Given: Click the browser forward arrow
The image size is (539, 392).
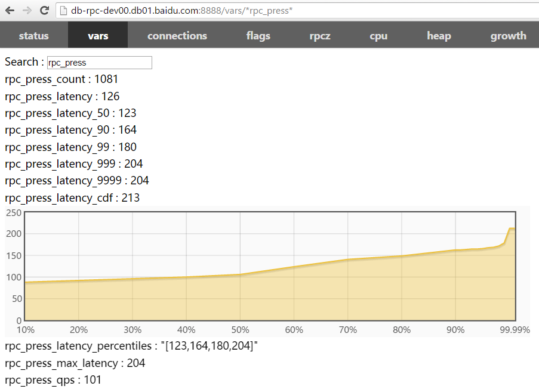Looking at the screenshot, I should point(27,10).
